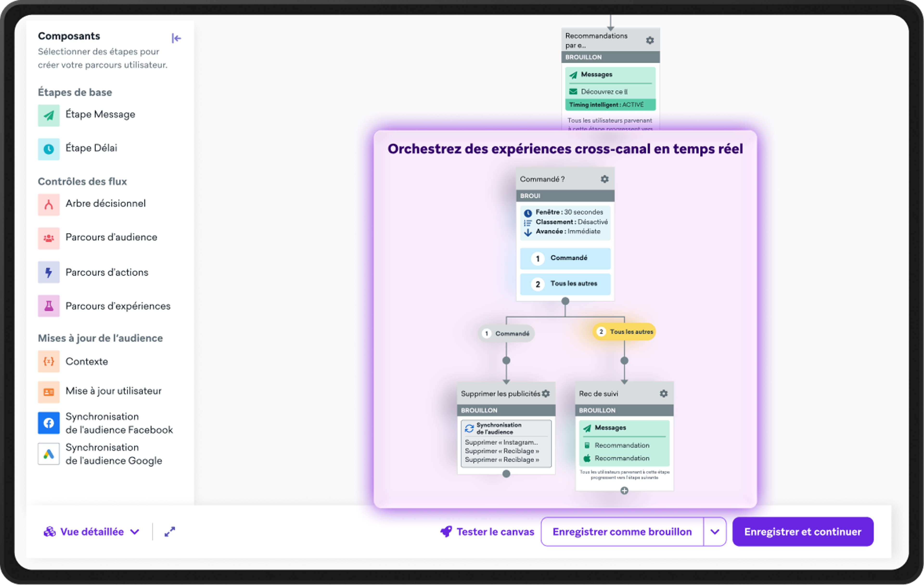Add a step below Rec de suivi
The image size is (924, 585).
625,491
